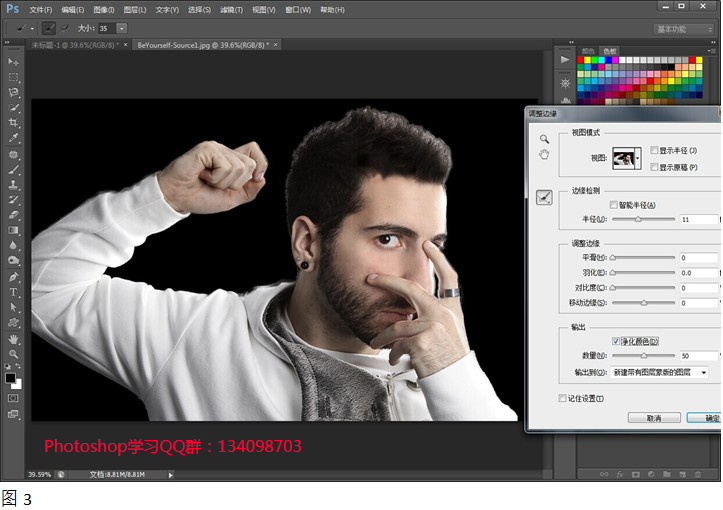This screenshot has height=510, width=723.
Task: Switch to the 未标题-1 document tab
Action: [75, 45]
